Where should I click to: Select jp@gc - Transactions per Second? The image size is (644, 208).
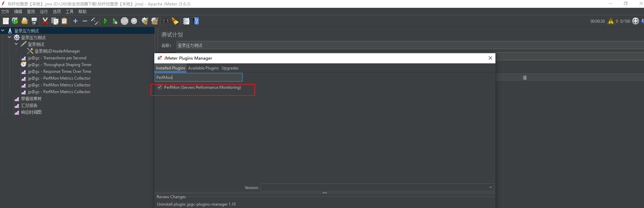[57, 58]
